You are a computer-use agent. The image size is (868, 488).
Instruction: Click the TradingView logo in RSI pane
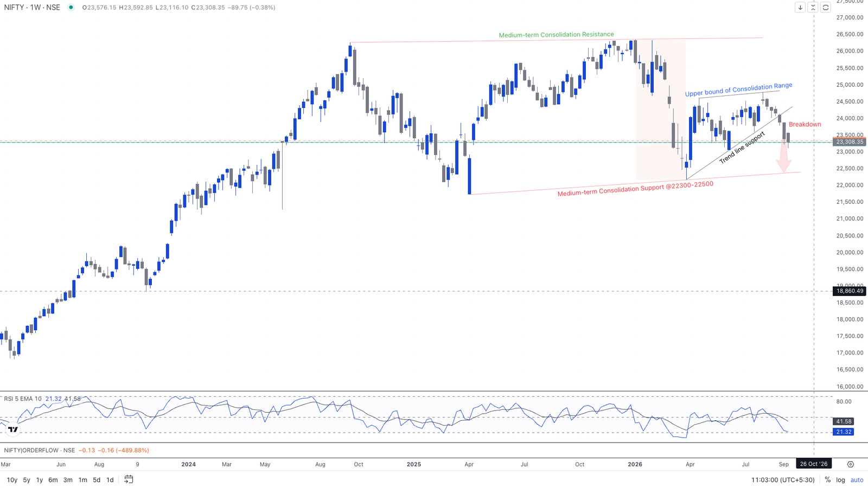click(13, 429)
